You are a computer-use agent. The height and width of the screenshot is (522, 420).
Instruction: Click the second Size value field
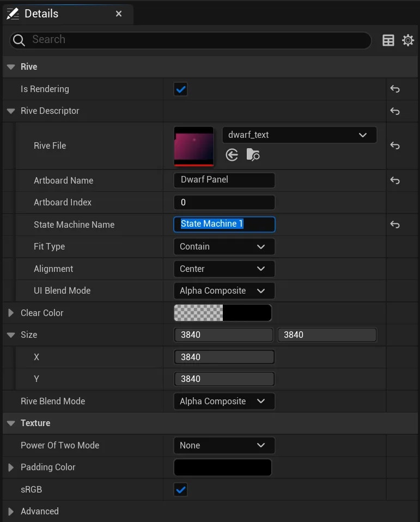click(x=327, y=335)
